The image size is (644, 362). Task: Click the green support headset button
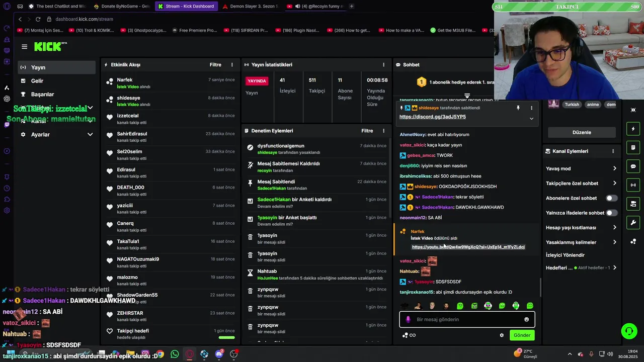(x=629, y=331)
